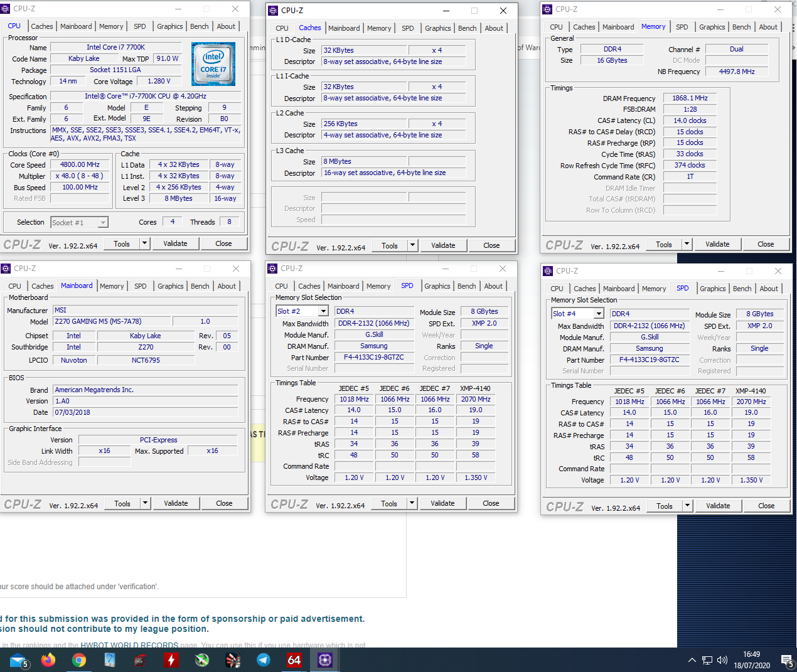
Task: Expand the Slot #4 memory slot dropdown
Action: tap(599, 314)
